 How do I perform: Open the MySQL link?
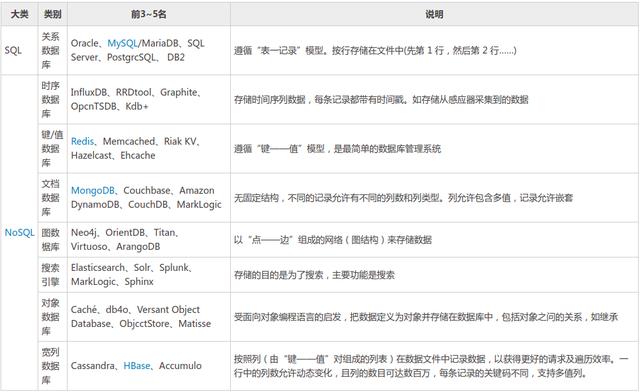(x=123, y=43)
